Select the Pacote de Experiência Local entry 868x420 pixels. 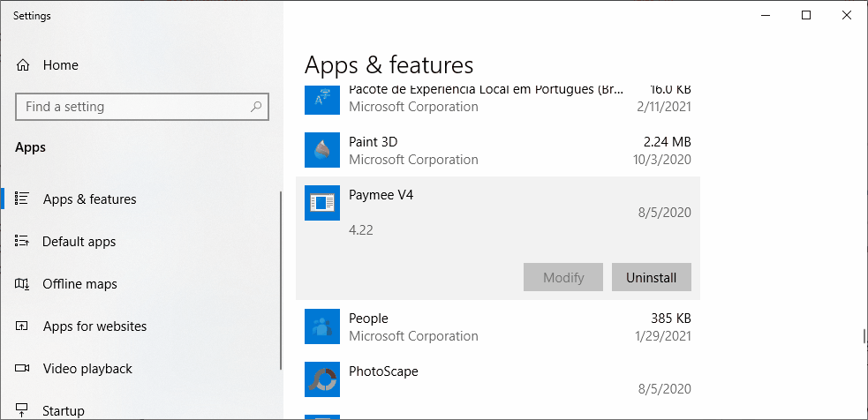click(x=498, y=98)
